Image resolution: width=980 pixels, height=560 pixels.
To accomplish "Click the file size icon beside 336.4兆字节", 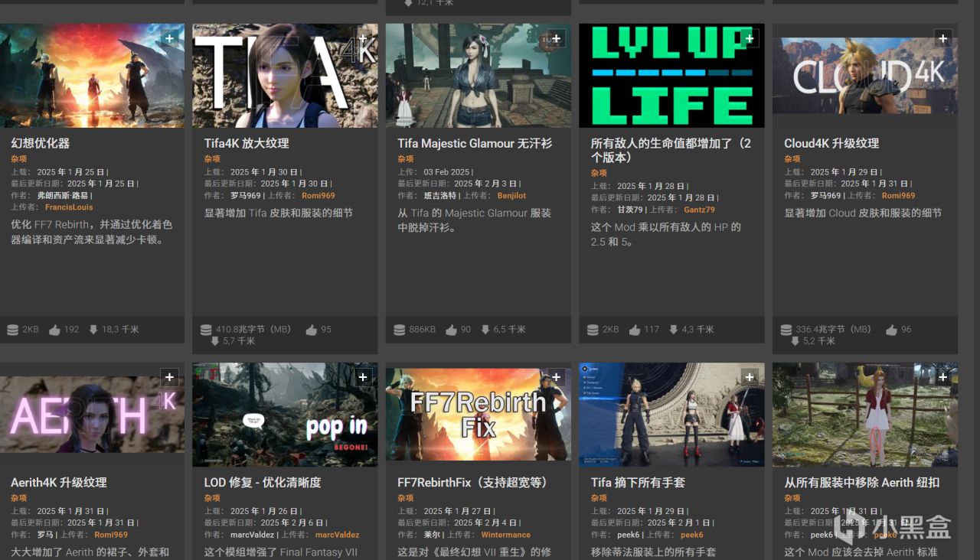I will tap(786, 330).
